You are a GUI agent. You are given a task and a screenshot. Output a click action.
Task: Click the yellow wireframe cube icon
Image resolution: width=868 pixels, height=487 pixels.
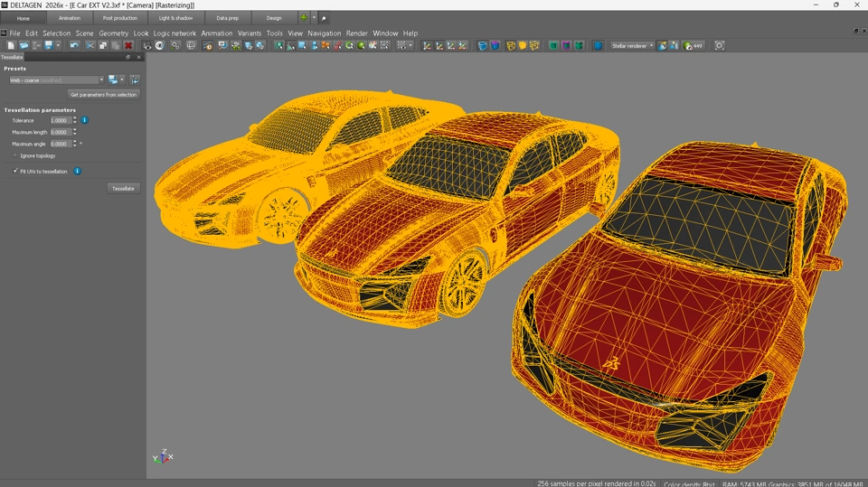pos(511,46)
